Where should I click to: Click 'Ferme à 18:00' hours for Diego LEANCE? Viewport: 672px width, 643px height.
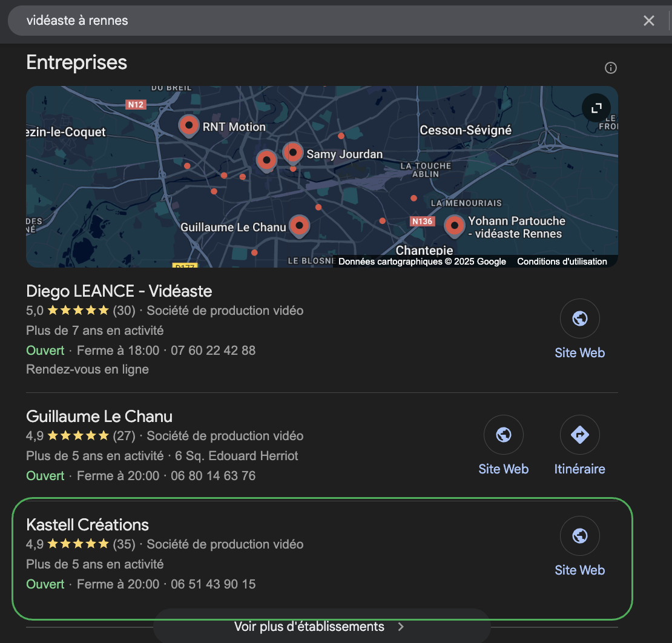118,351
